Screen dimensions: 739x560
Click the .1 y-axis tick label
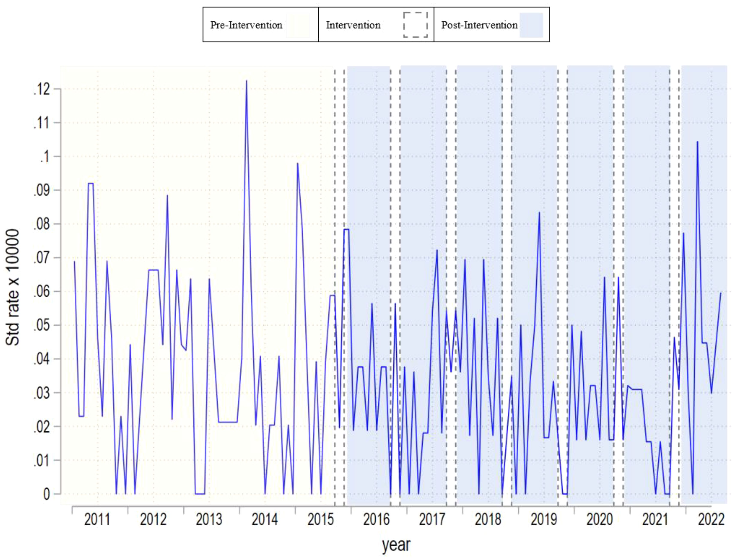pyautogui.click(x=45, y=157)
